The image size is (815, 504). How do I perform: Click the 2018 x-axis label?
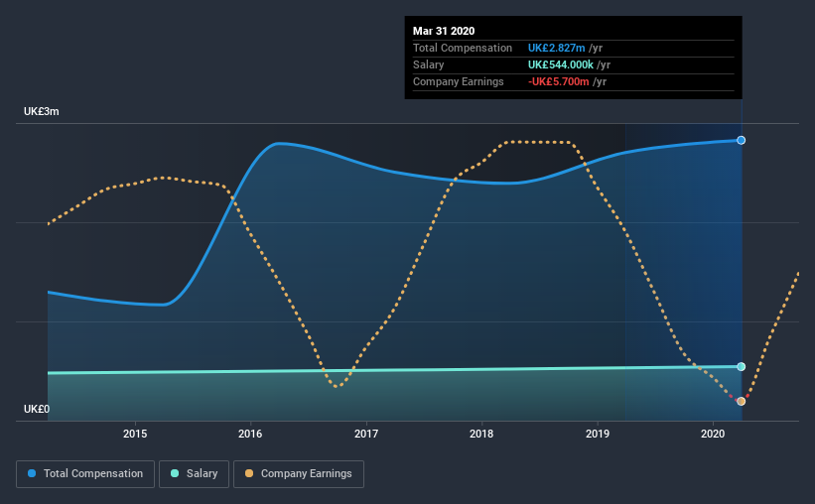click(481, 434)
